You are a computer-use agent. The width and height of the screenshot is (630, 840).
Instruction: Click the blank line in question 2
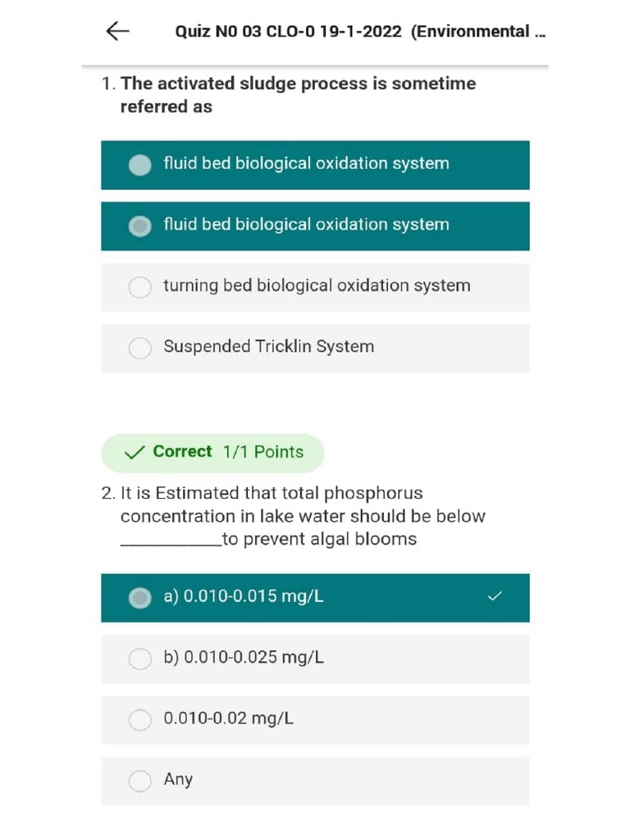click(x=170, y=542)
